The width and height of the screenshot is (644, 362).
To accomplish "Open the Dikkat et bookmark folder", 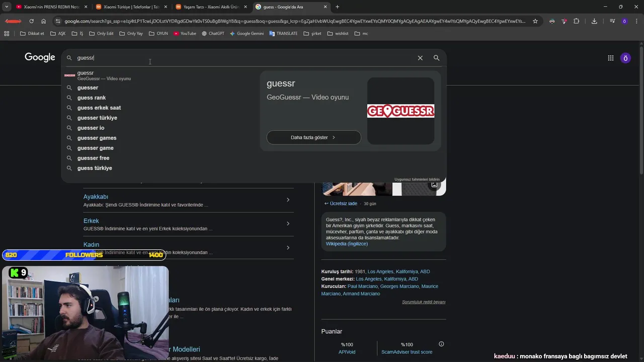I will coord(32,34).
